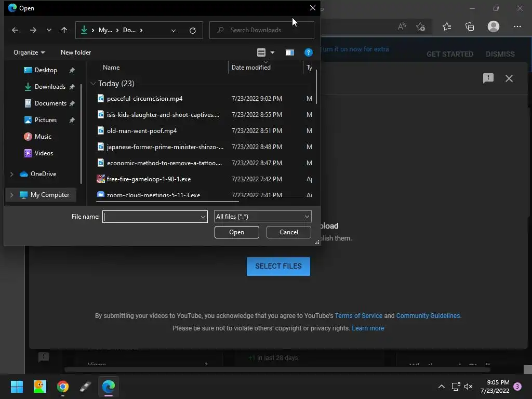
Task: Select Pictures in the navigation pane
Action: pos(46,120)
